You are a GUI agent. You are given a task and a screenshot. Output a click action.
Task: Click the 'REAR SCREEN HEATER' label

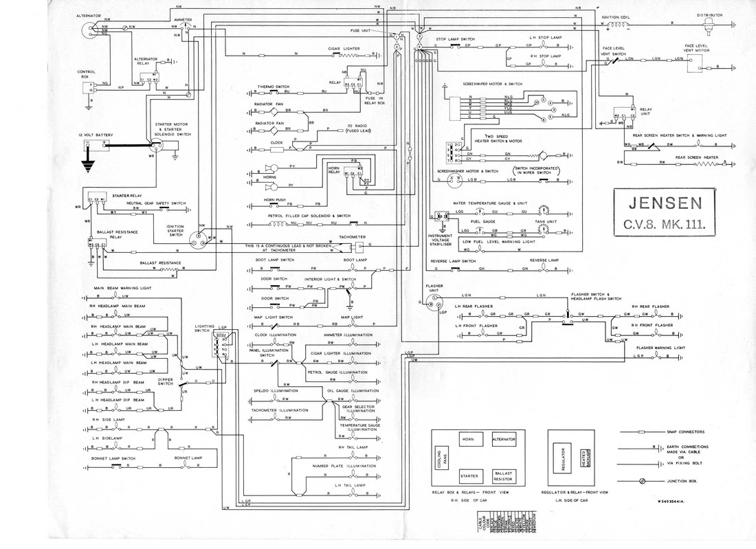(x=697, y=157)
